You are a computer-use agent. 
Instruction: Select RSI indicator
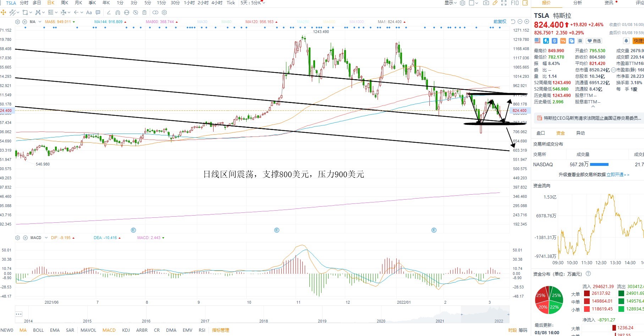tap(202, 330)
